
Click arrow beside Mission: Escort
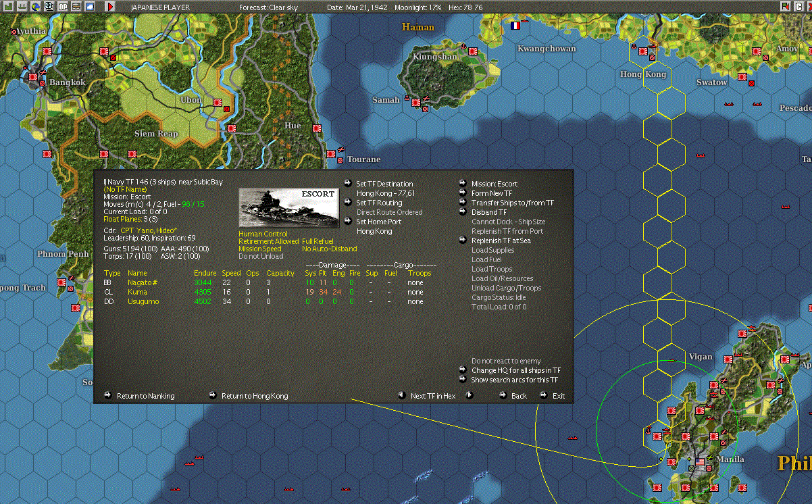(463, 183)
